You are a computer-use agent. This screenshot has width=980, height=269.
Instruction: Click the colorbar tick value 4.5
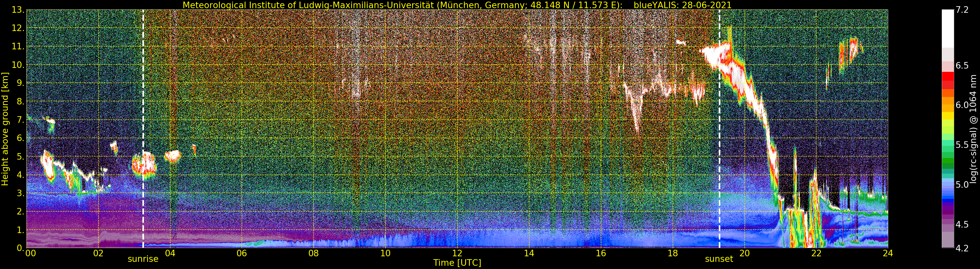pos(962,225)
